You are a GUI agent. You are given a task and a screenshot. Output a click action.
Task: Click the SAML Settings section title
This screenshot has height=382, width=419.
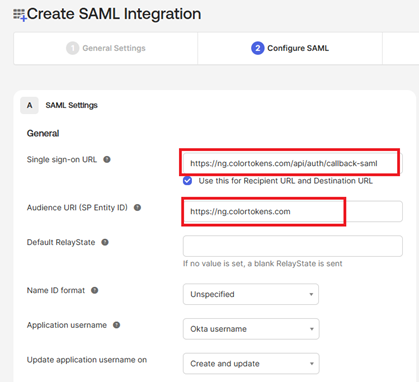coord(72,105)
